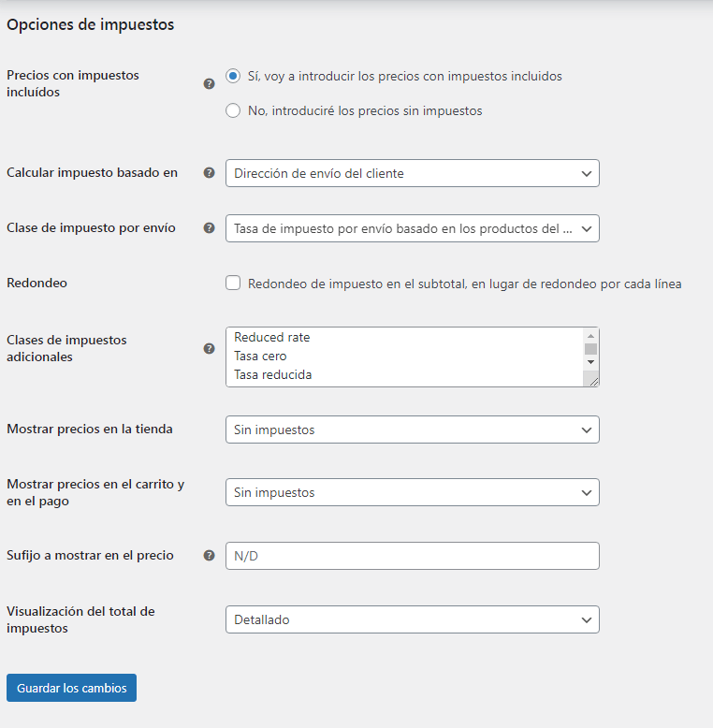Expand the Clase de impuesto por envío dropdown
Image resolution: width=713 pixels, height=728 pixels.
click(413, 228)
